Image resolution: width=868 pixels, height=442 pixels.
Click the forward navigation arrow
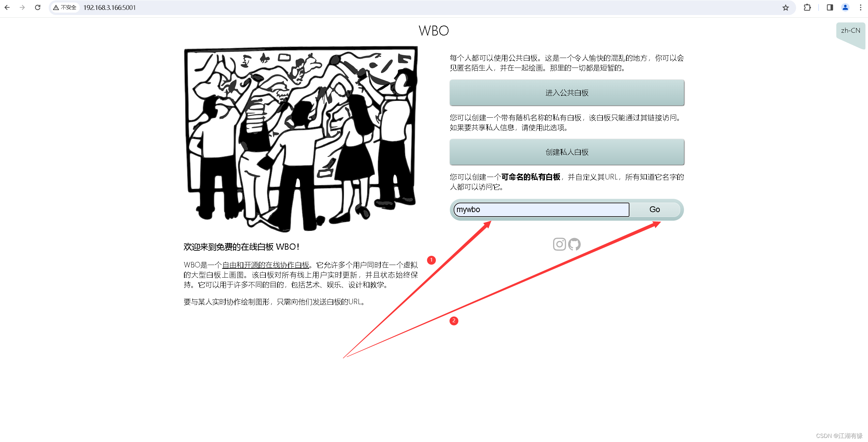click(x=21, y=9)
